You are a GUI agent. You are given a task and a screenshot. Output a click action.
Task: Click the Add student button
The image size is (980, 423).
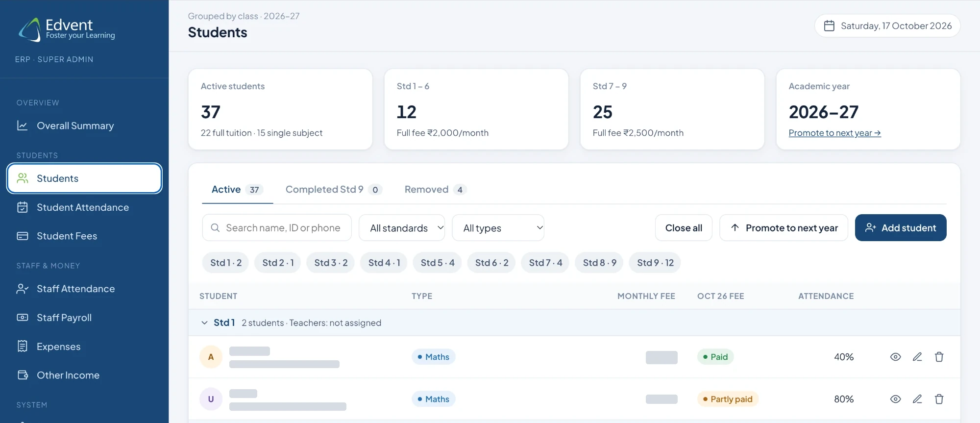click(901, 228)
